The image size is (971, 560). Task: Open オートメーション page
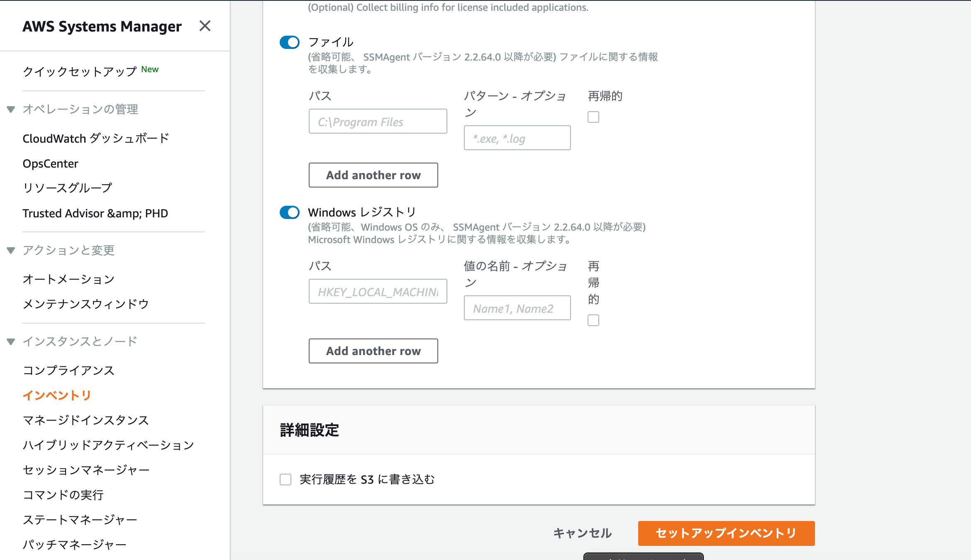click(x=68, y=279)
